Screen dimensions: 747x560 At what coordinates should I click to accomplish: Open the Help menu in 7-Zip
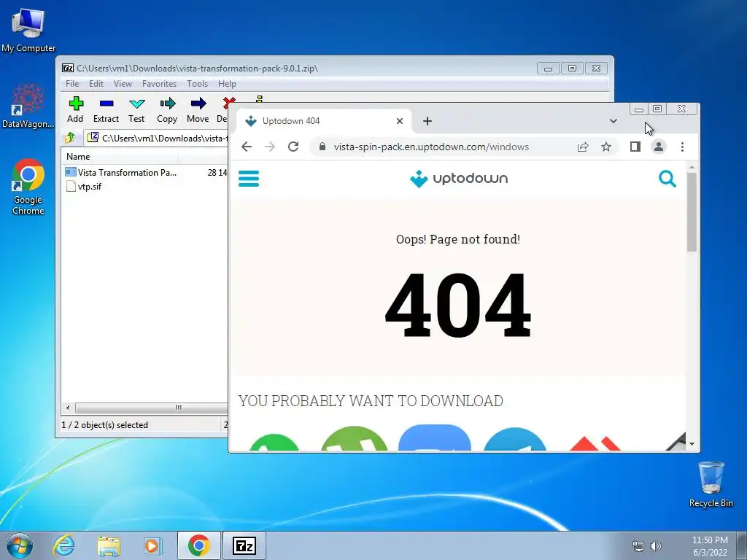point(228,84)
